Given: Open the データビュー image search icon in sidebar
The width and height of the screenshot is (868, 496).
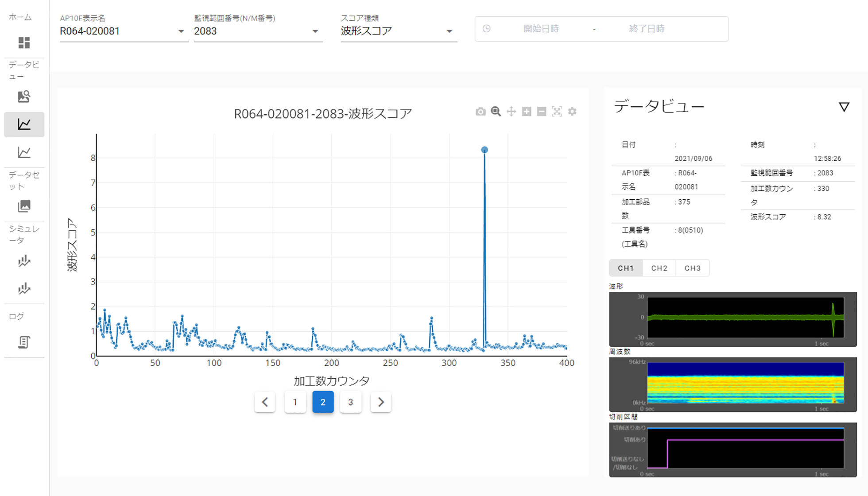Looking at the screenshot, I should coord(24,97).
